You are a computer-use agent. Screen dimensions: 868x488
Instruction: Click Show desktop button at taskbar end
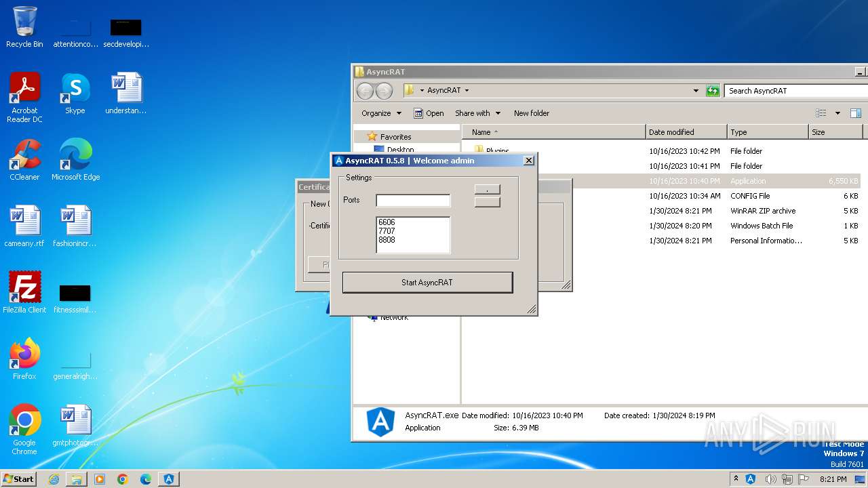(860, 479)
